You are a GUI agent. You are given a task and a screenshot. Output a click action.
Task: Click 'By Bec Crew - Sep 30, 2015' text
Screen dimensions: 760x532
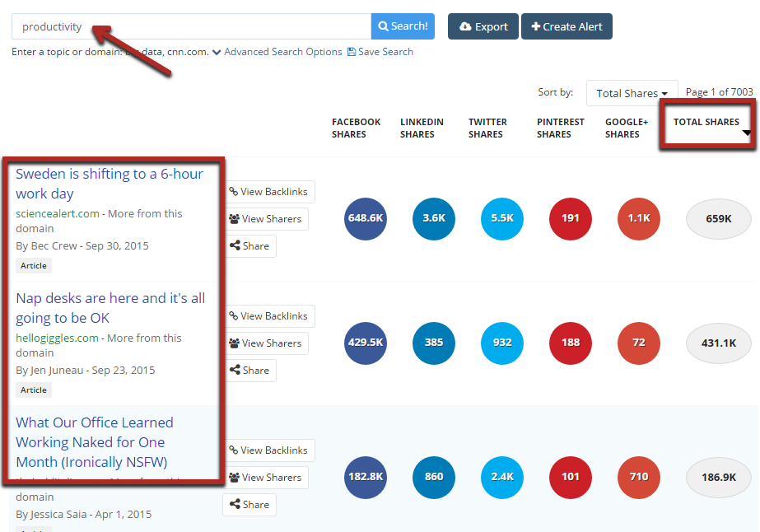pyautogui.click(x=82, y=246)
